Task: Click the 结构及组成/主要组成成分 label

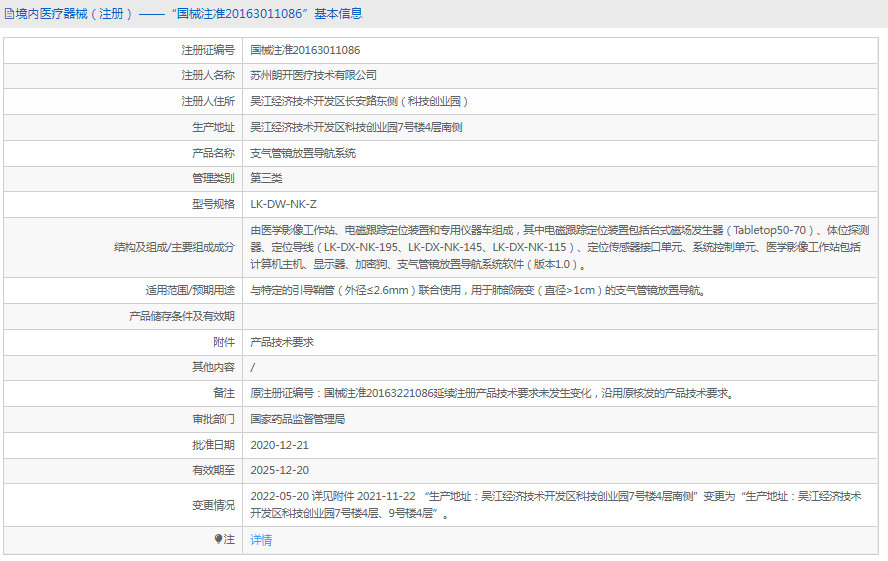Action: point(174,247)
